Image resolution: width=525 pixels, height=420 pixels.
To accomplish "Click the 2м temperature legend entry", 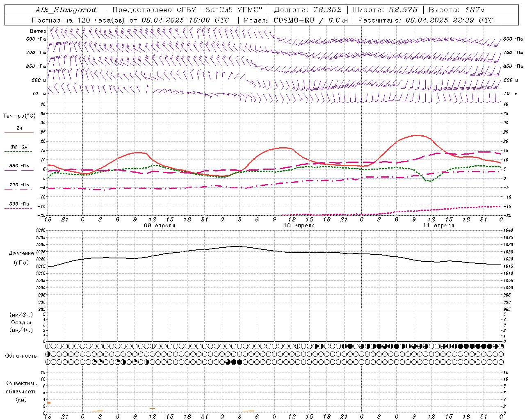I will pyautogui.click(x=19, y=128).
